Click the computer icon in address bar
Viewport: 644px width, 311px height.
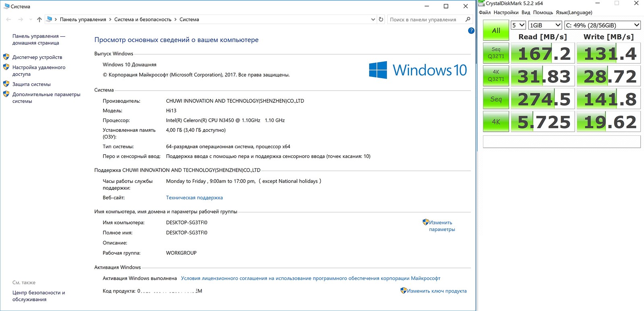click(50, 19)
